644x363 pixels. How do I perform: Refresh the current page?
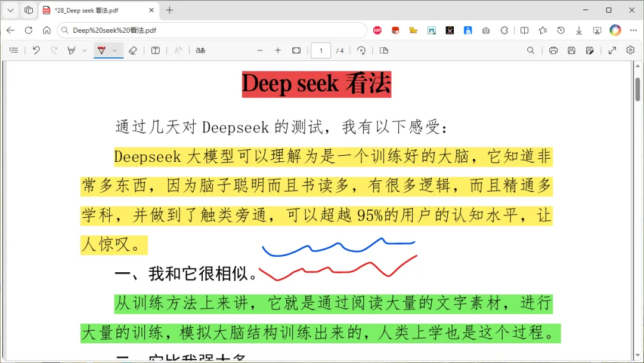tap(29, 30)
